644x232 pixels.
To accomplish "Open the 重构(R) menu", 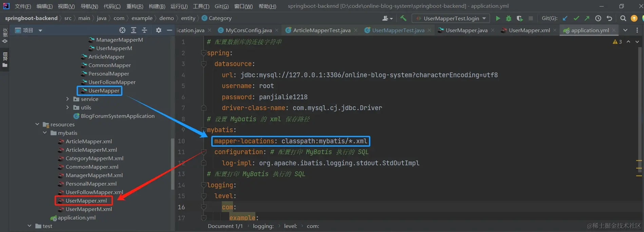I will point(135,6).
